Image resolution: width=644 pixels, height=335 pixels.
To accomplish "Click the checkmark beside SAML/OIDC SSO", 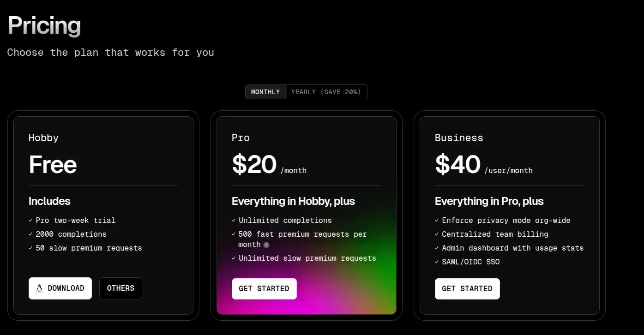I will pos(437,262).
